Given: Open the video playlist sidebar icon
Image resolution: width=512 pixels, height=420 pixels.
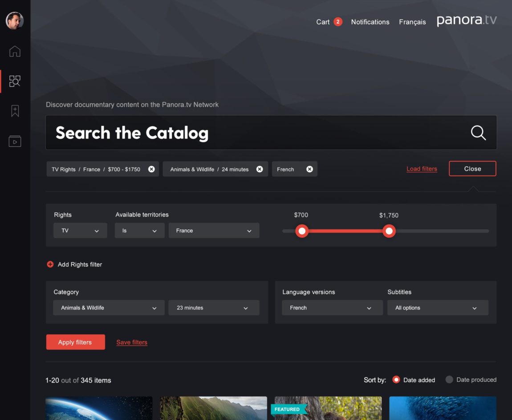Looking at the screenshot, I should point(15,141).
